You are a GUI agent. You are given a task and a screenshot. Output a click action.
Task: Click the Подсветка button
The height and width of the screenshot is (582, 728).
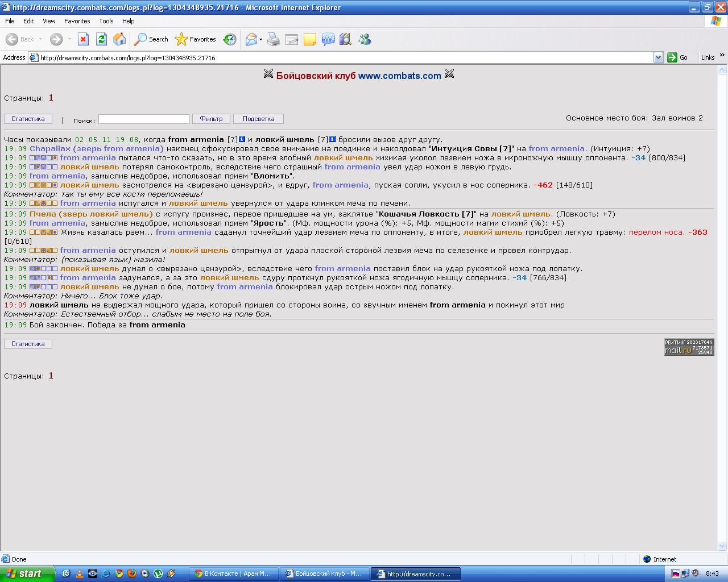[x=258, y=119]
